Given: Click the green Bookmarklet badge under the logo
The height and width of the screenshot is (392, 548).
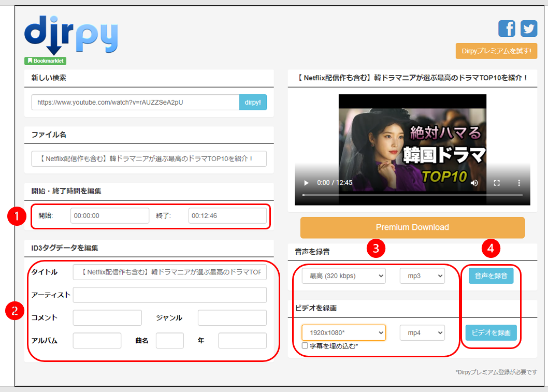Looking at the screenshot, I should (x=45, y=61).
